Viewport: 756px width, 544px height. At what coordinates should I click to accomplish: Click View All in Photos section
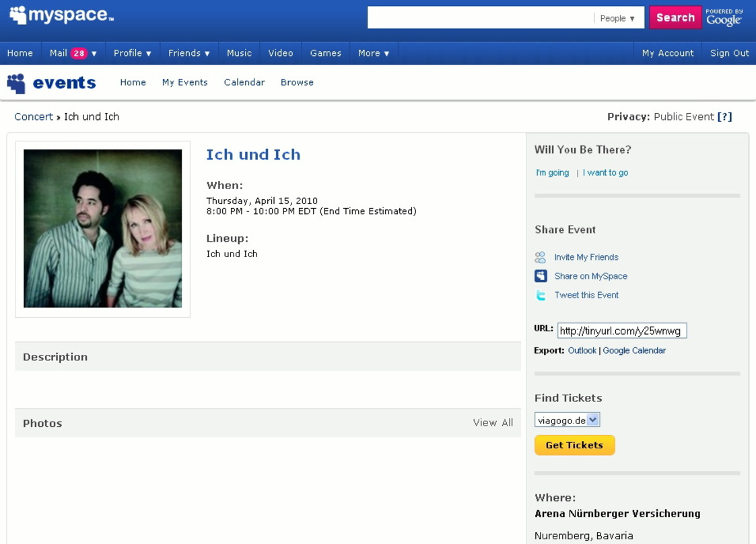coord(493,423)
